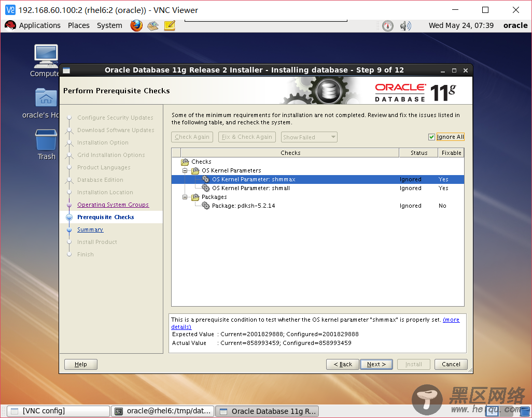The height and width of the screenshot is (418, 532).
Task: Click the Installation Location step label
Action: [105, 192]
